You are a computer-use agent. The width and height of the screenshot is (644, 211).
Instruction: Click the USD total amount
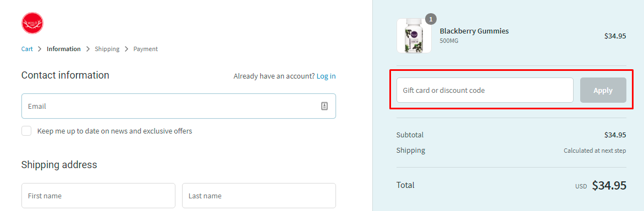[609, 186]
